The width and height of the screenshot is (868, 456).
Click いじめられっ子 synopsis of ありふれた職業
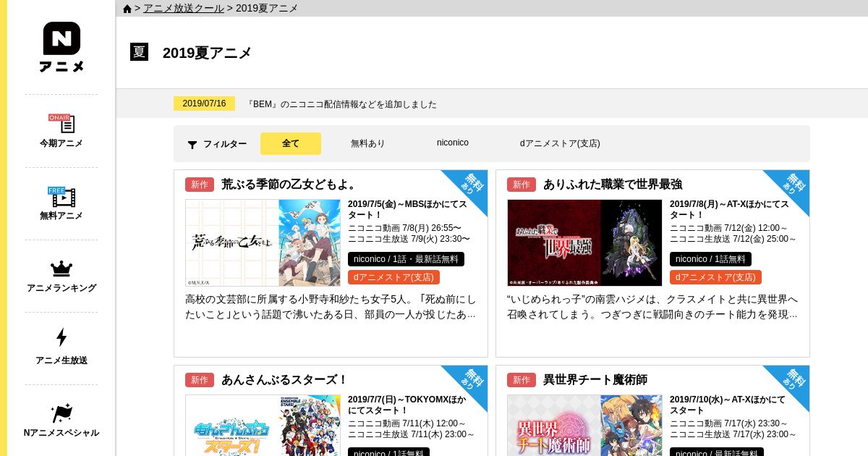(652, 307)
